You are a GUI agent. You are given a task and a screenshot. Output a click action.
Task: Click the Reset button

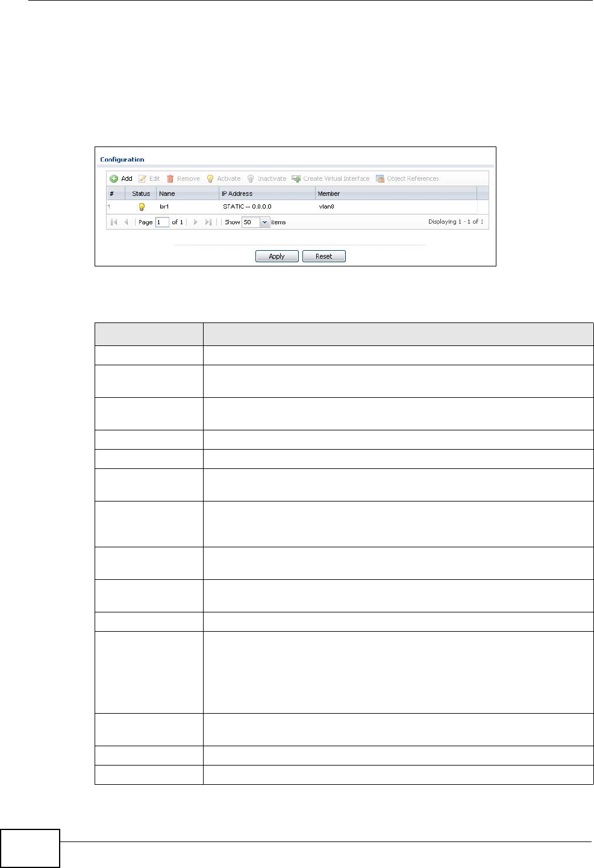[x=324, y=256]
